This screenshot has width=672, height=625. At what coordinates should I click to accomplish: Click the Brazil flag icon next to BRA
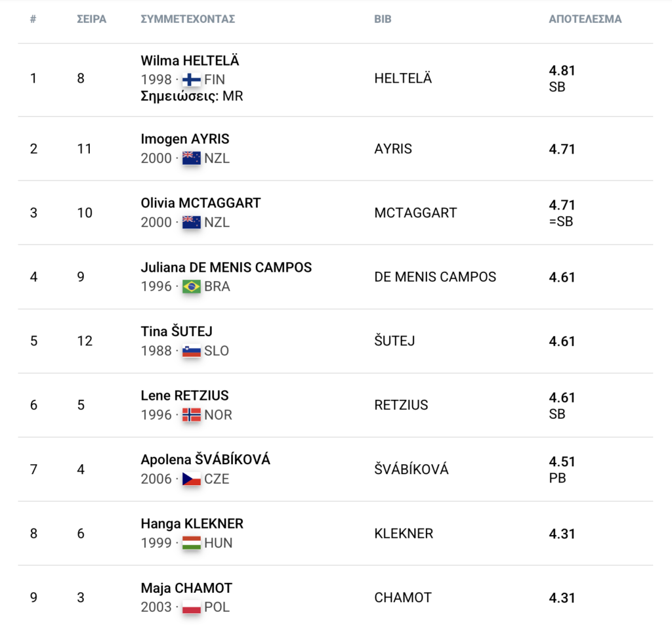(191, 286)
